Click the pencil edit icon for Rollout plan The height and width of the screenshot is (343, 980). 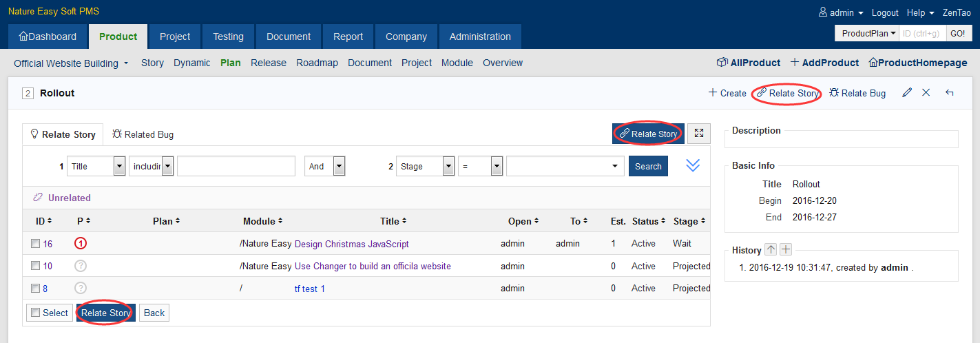[x=907, y=93]
